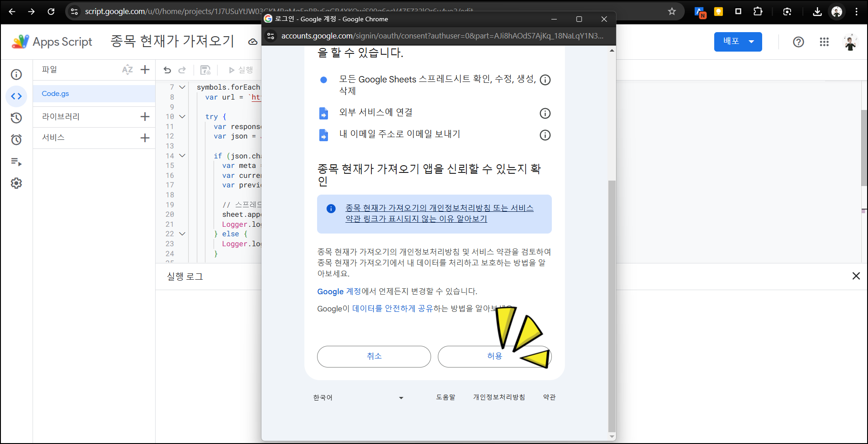This screenshot has height=444, width=868.
Task: Open the 한국어 language dropdown
Action: (358, 397)
